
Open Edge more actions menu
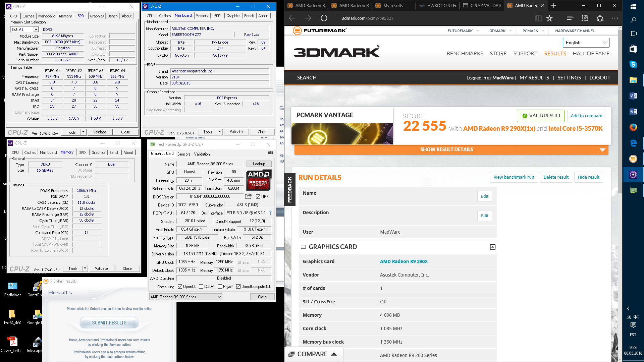[615, 18]
